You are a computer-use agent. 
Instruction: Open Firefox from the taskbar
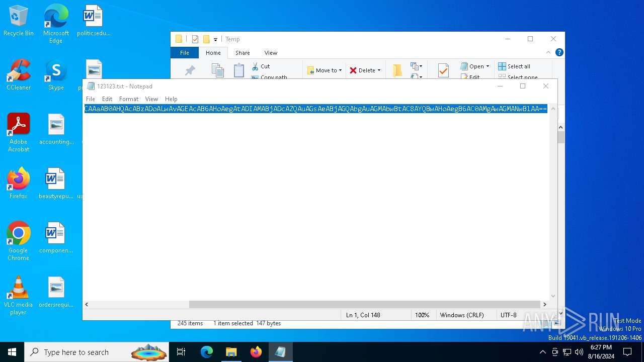256,352
